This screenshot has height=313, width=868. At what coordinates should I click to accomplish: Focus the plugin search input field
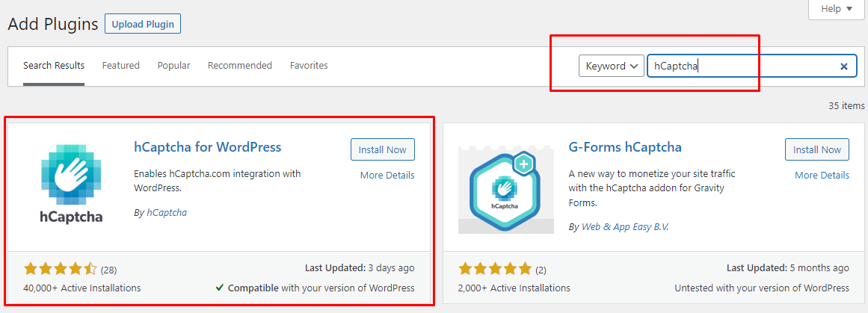742,66
